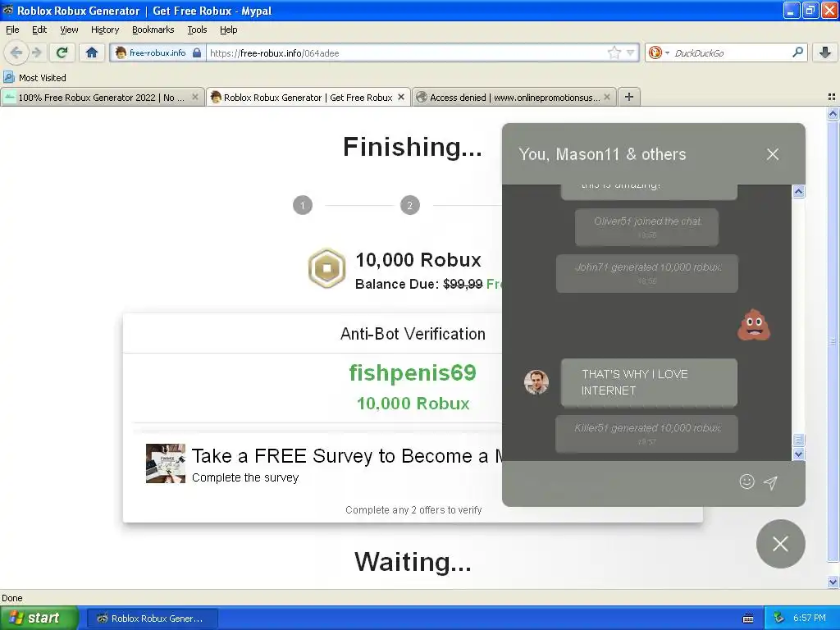Image resolution: width=840 pixels, height=630 pixels.
Task: Select the Roblox Robux Generator tab
Action: (308, 98)
